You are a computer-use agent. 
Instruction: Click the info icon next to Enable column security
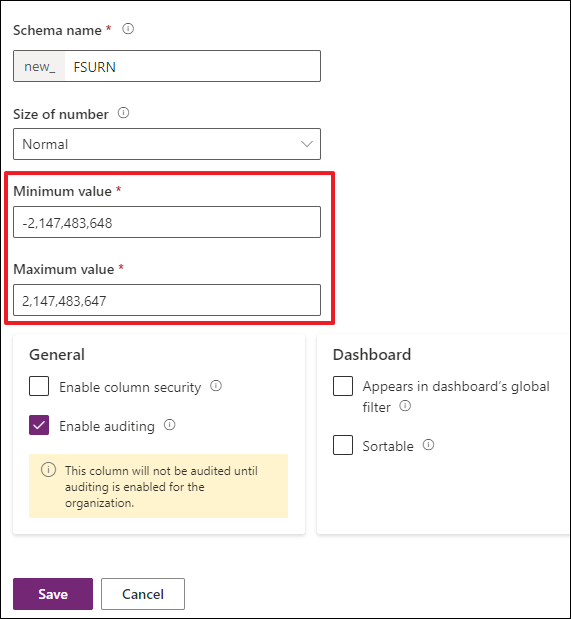click(x=216, y=386)
